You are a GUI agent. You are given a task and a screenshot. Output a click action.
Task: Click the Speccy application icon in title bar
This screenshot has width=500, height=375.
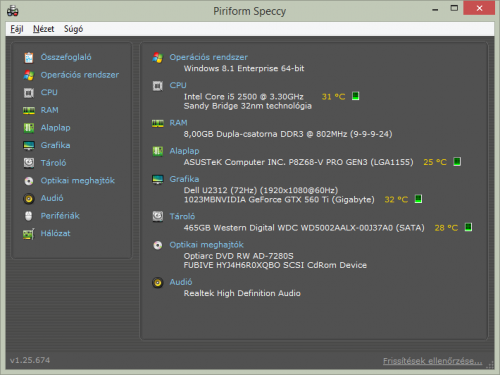[13, 11]
